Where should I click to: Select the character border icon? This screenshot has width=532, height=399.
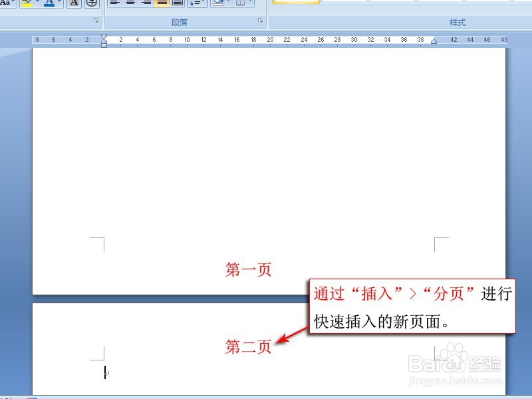73,3
